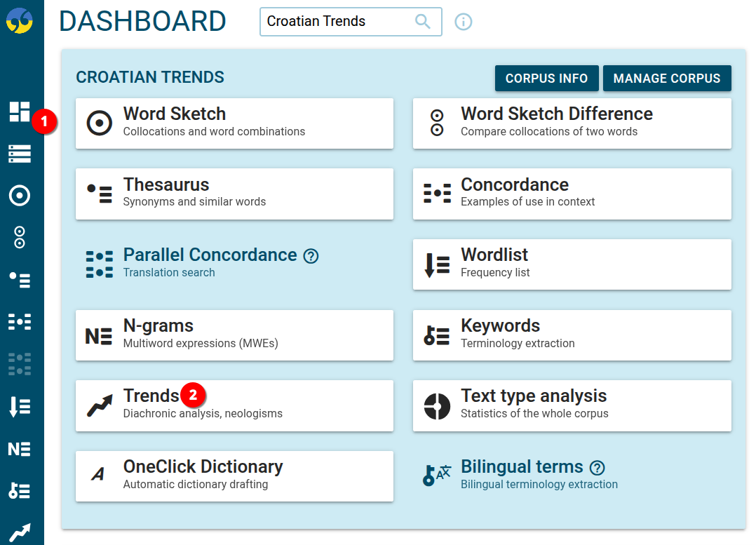Viewport: 756px width, 545px height.
Task: Open the Word Sketch Difference sidebar icon
Action: pos(20,237)
